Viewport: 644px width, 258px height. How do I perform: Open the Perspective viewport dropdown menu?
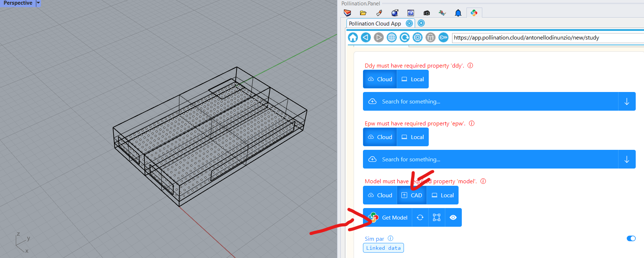[38, 3]
